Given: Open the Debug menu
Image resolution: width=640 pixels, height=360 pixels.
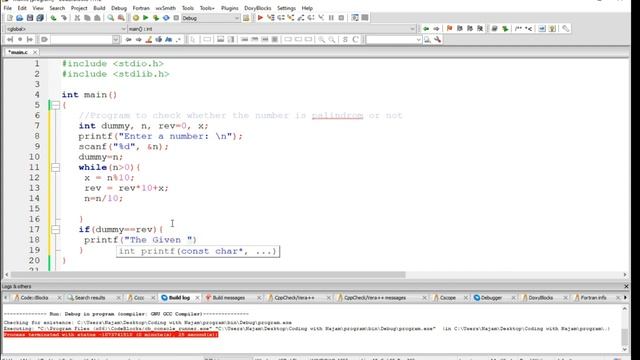Looking at the screenshot, I should 119,8.
